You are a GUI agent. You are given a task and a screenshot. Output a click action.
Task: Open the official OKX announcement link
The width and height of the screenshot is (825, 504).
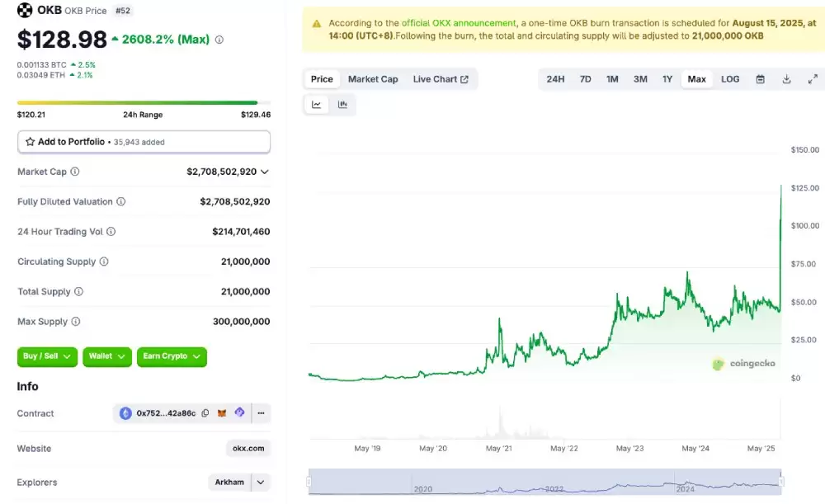pyautogui.click(x=459, y=23)
